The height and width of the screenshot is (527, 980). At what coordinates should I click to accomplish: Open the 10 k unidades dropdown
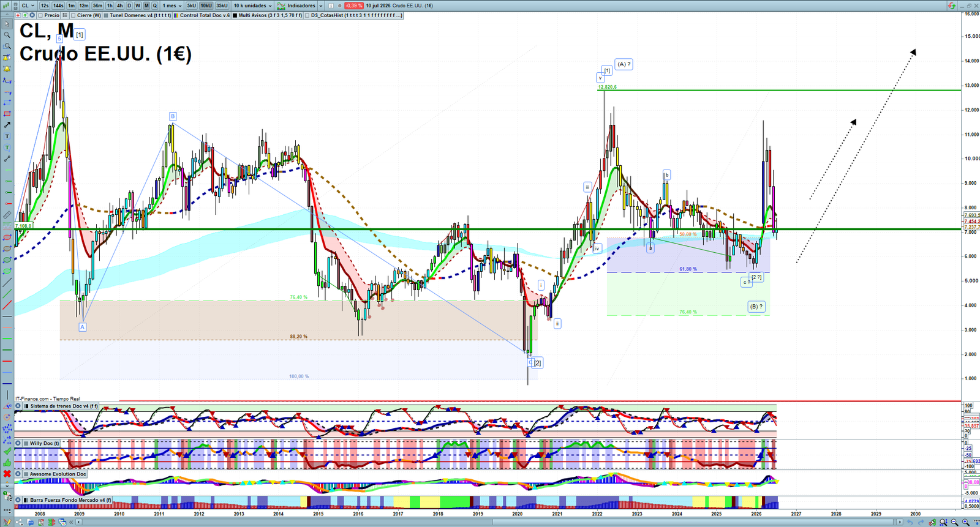(252, 6)
